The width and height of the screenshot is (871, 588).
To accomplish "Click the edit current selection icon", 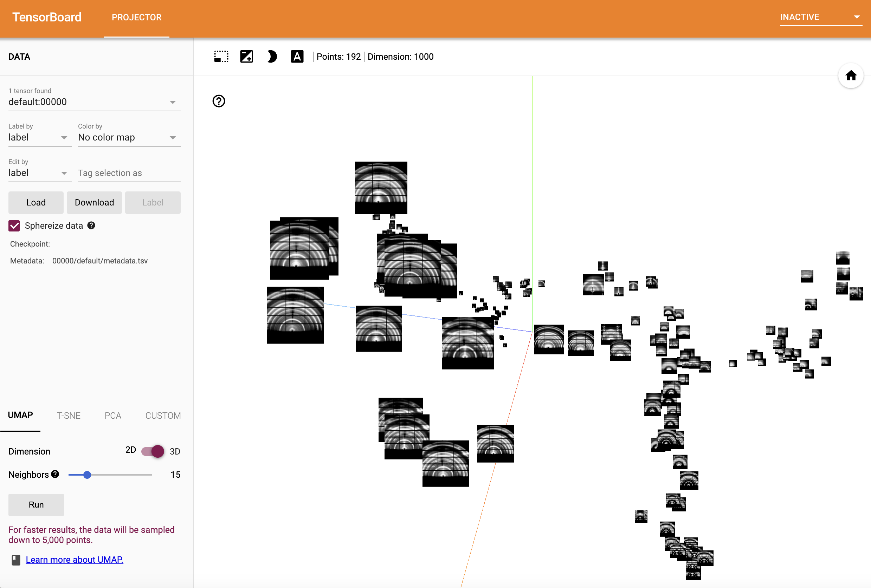I will coord(246,57).
